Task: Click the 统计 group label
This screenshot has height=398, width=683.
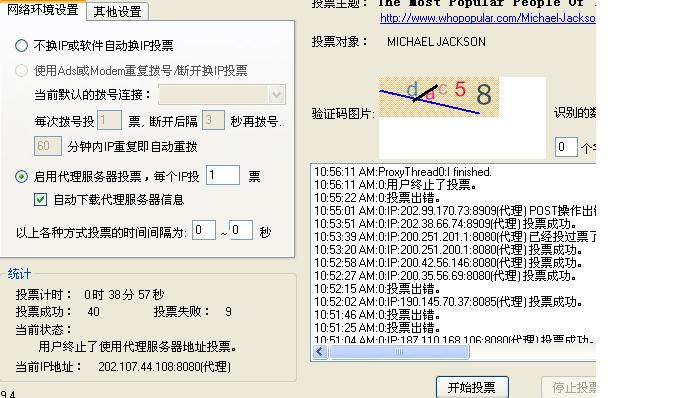Action: click(x=19, y=274)
